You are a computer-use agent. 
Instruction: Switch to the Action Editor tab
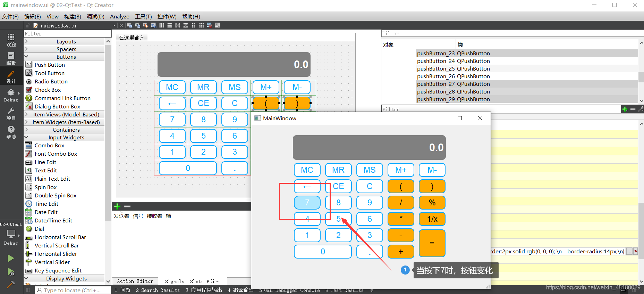pos(135,281)
